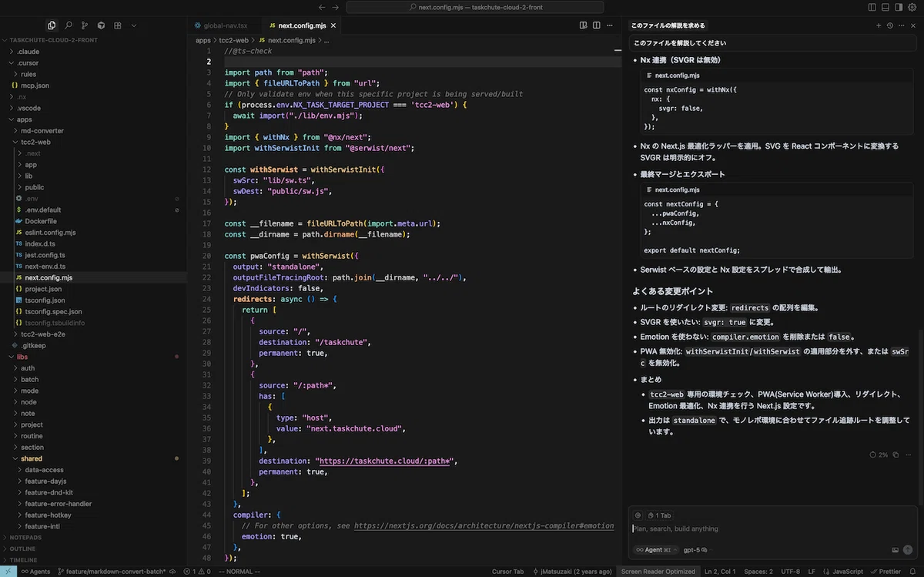Open the Dockerfile in explorer
The image size is (924, 577).
coord(93,221)
